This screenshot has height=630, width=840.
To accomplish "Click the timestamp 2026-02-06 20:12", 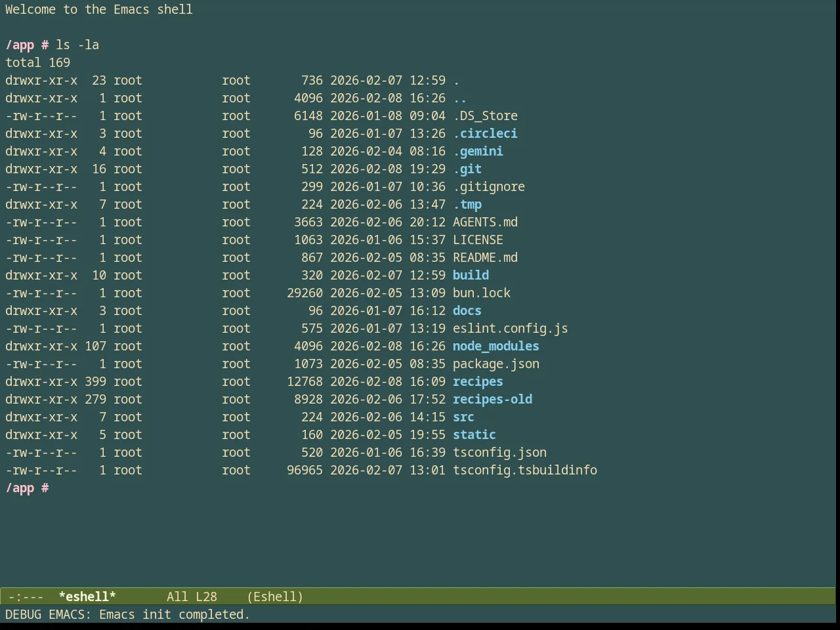I will pos(388,222).
